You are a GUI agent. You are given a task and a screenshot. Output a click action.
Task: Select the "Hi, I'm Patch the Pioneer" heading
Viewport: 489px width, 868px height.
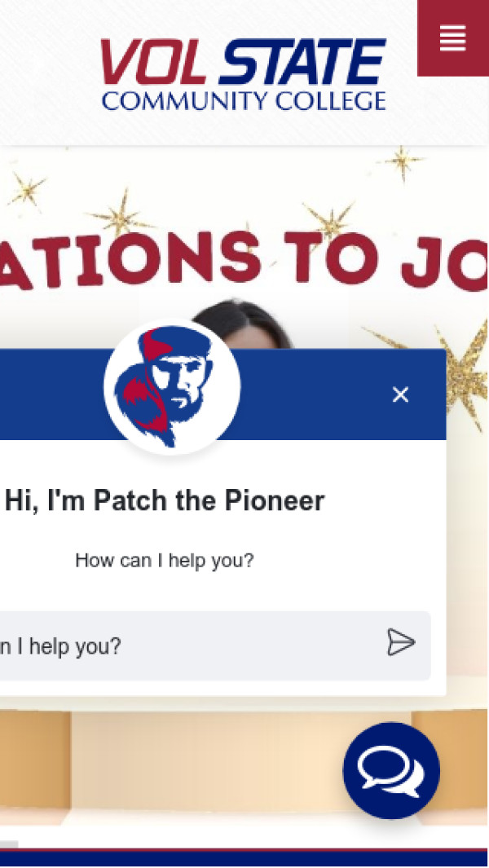click(165, 501)
